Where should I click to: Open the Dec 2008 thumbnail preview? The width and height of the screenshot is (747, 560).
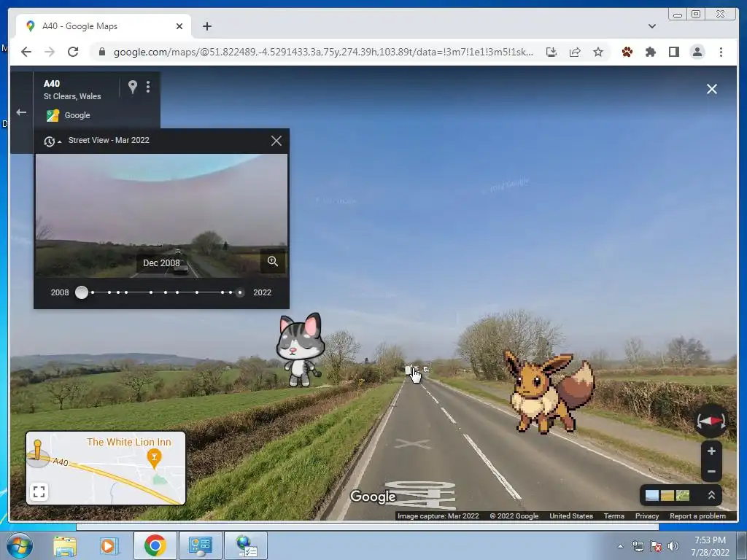pyautogui.click(x=161, y=215)
